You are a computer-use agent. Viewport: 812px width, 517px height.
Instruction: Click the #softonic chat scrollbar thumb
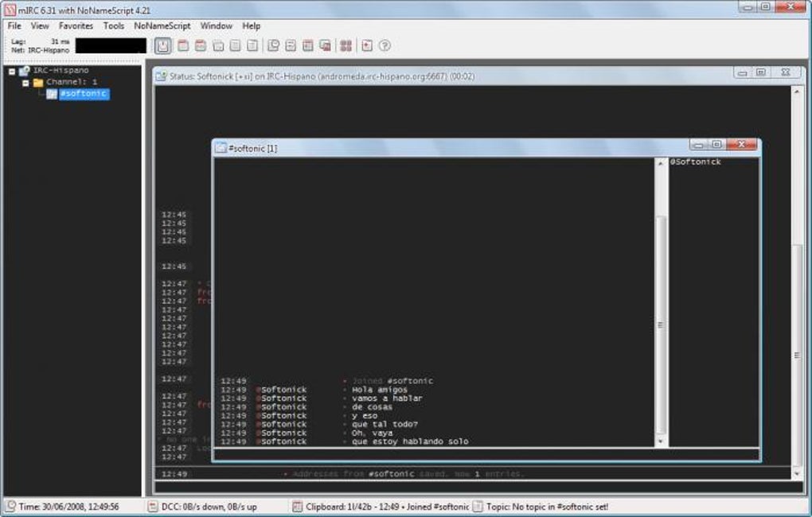click(x=660, y=325)
